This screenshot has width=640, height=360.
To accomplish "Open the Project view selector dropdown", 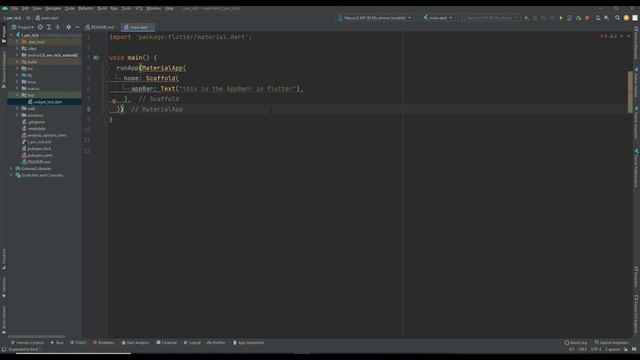I will 23,27.
